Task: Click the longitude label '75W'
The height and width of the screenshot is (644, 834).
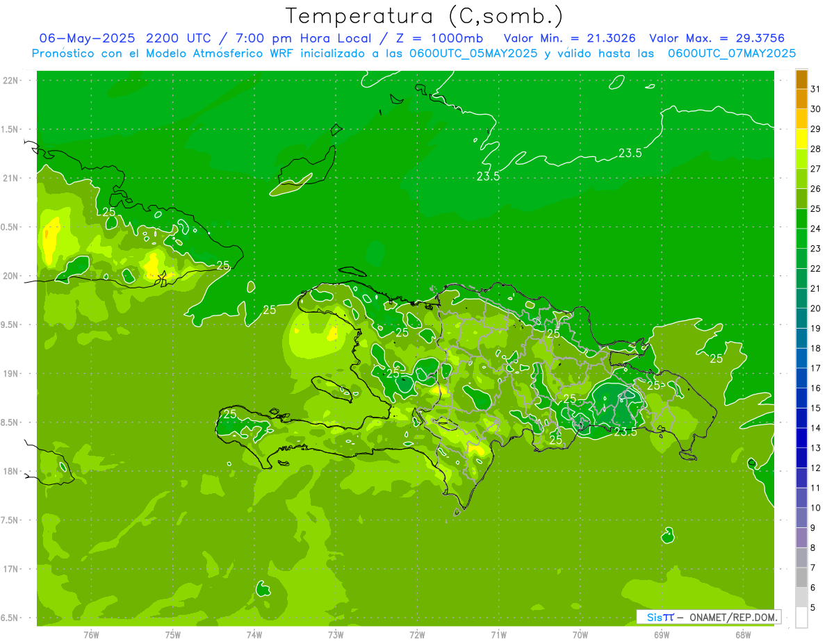Action: tap(173, 634)
